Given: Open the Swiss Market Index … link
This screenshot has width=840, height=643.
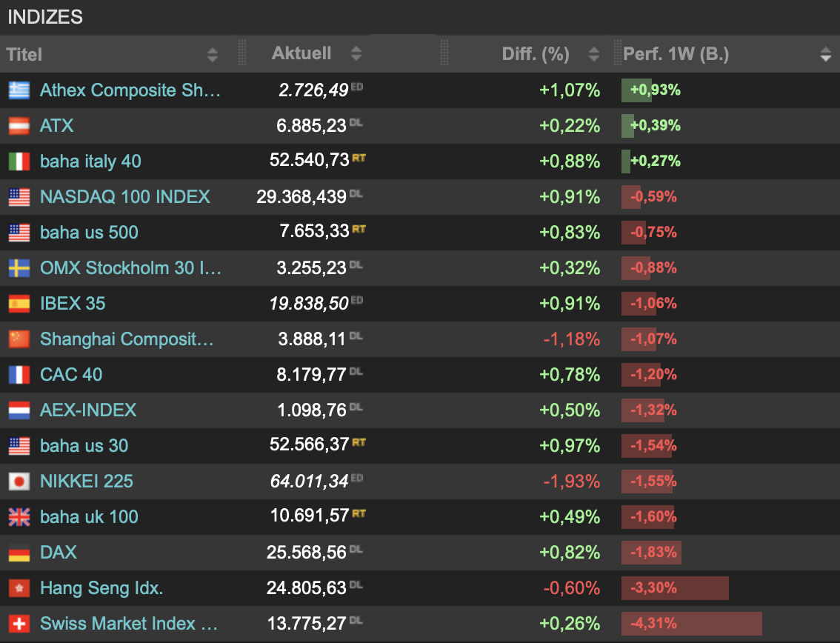Looking at the screenshot, I should pyautogui.click(x=129, y=624).
